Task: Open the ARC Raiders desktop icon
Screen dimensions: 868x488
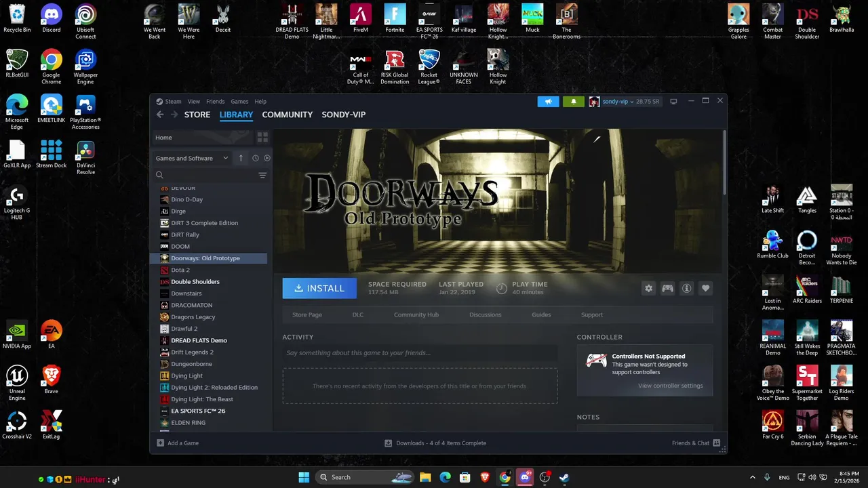Action: point(807,290)
